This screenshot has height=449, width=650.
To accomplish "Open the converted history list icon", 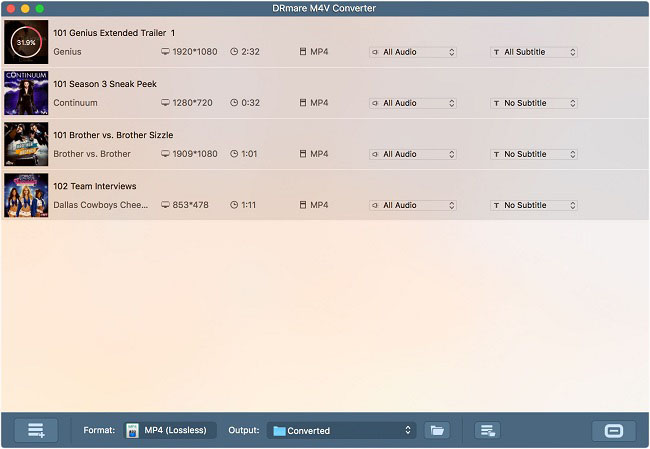I will click(488, 430).
